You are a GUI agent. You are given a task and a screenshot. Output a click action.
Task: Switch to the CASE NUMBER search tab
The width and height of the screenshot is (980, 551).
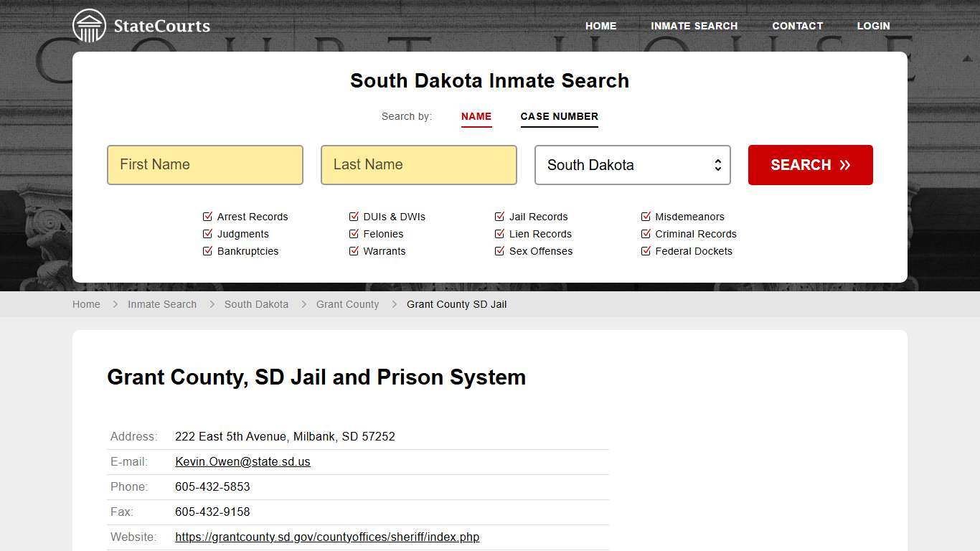[x=559, y=116]
